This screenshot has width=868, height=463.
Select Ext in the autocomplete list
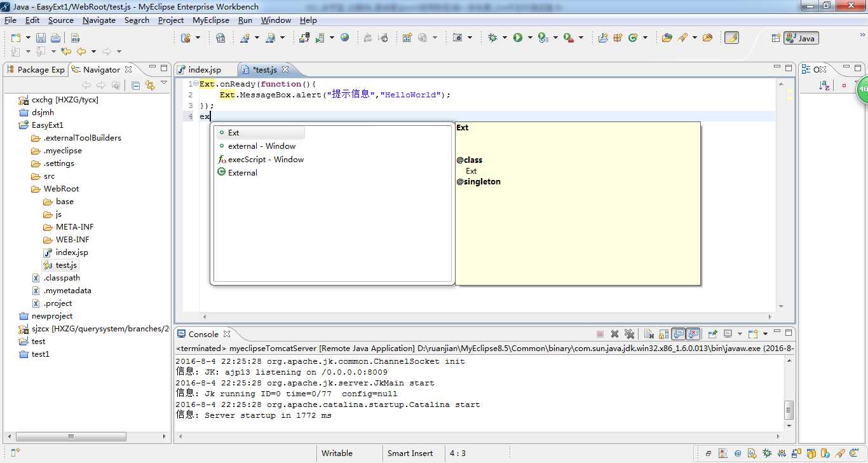(x=261, y=133)
